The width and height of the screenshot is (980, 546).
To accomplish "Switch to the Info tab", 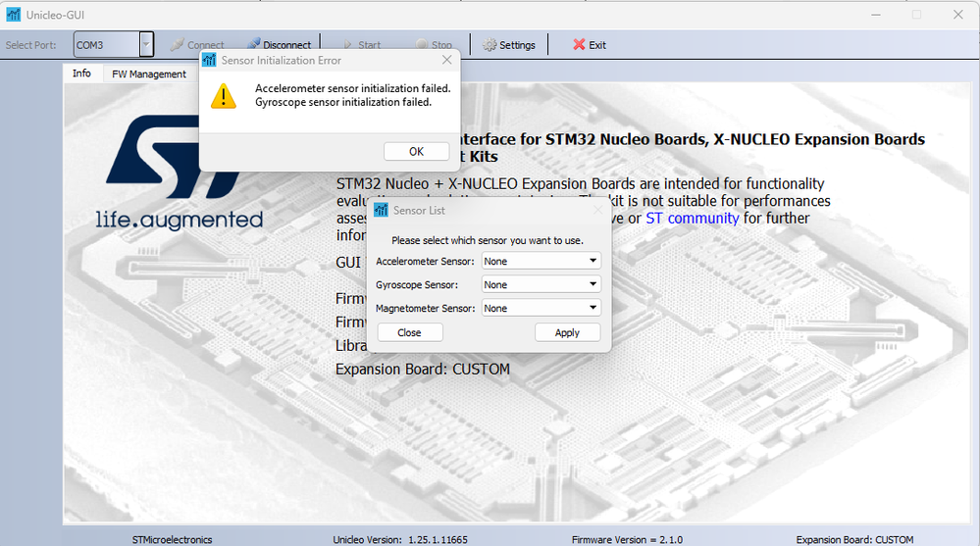I will pos(81,74).
